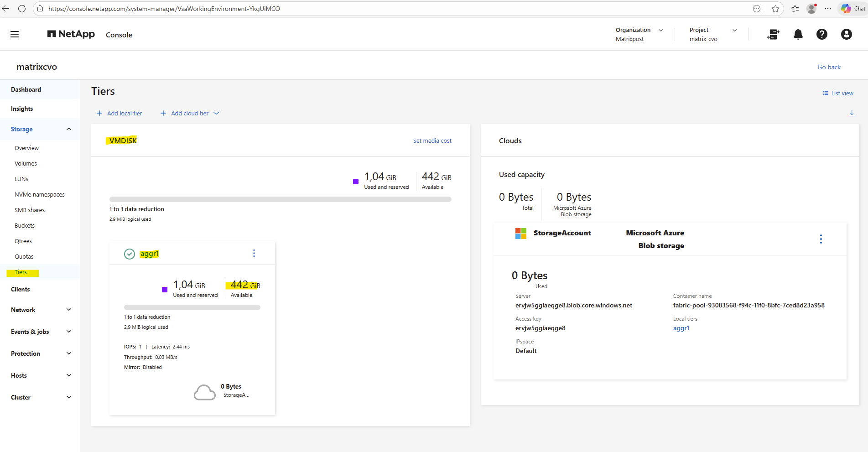Click the cloud icon in aggr1 card
Screen dimensions: 868x452
(204, 392)
